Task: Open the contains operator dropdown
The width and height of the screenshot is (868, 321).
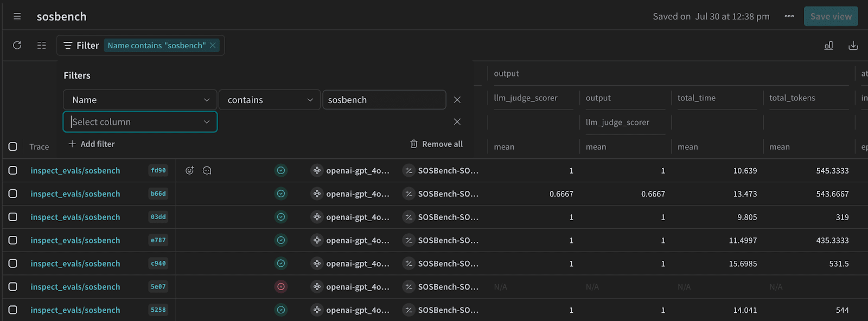Action: (x=270, y=100)
